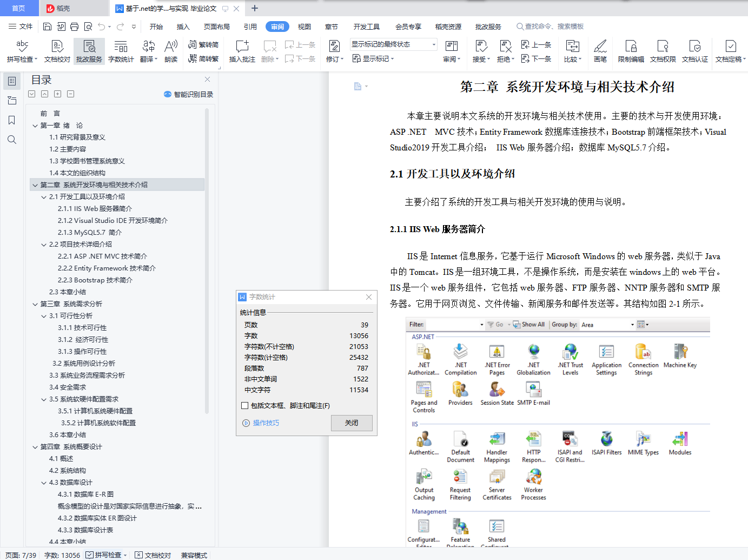Collapse 2.1 开发工具以及环境介绍 node
Image resolution: width=748 pixels, height=560 pixels.
44,197
